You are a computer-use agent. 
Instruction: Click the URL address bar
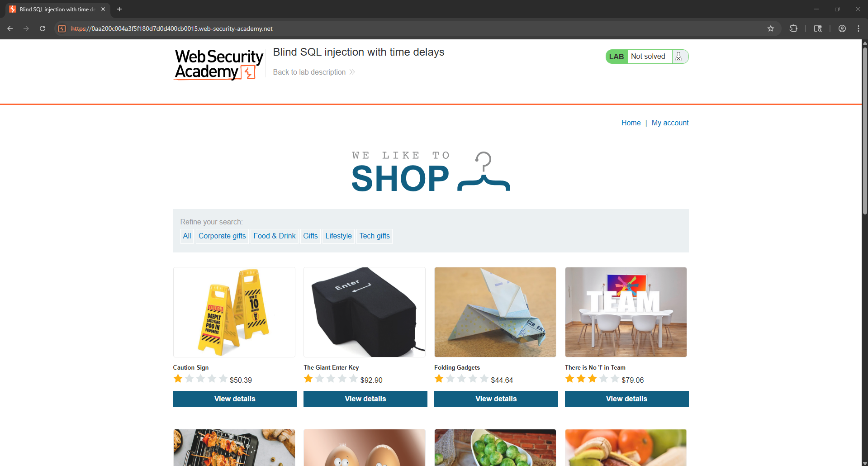[407, 29]
